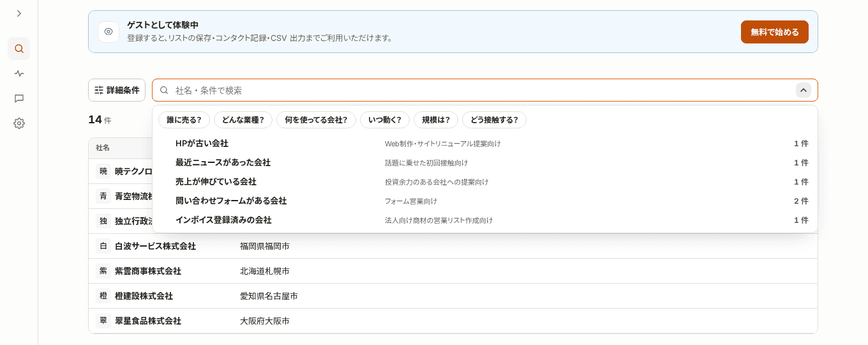868x345 pixels.
Task: Open the activity pulse icon in sidebar
Action: 19,73
